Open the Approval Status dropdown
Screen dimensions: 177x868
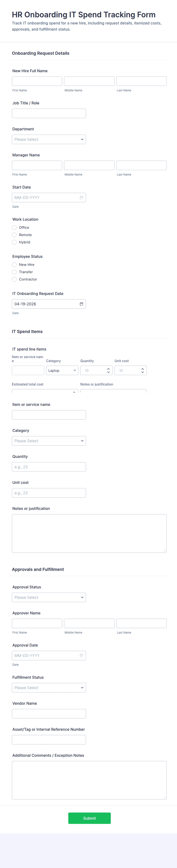pos(49,597)
